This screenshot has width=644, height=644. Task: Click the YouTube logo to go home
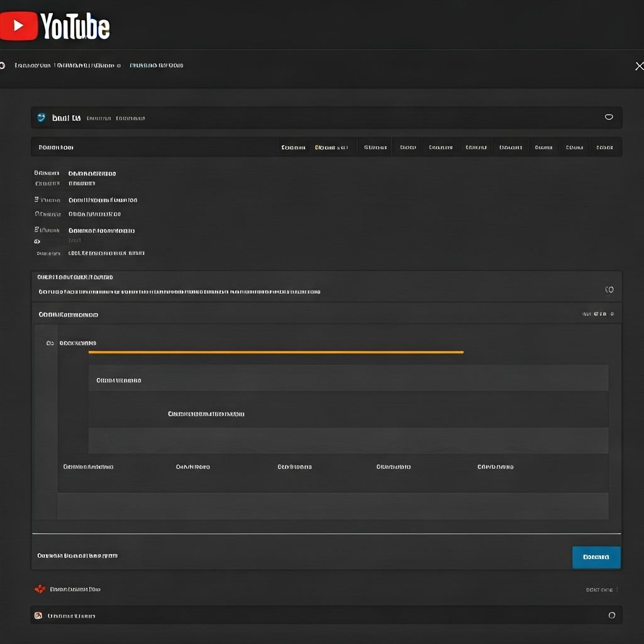coord(55,26)
